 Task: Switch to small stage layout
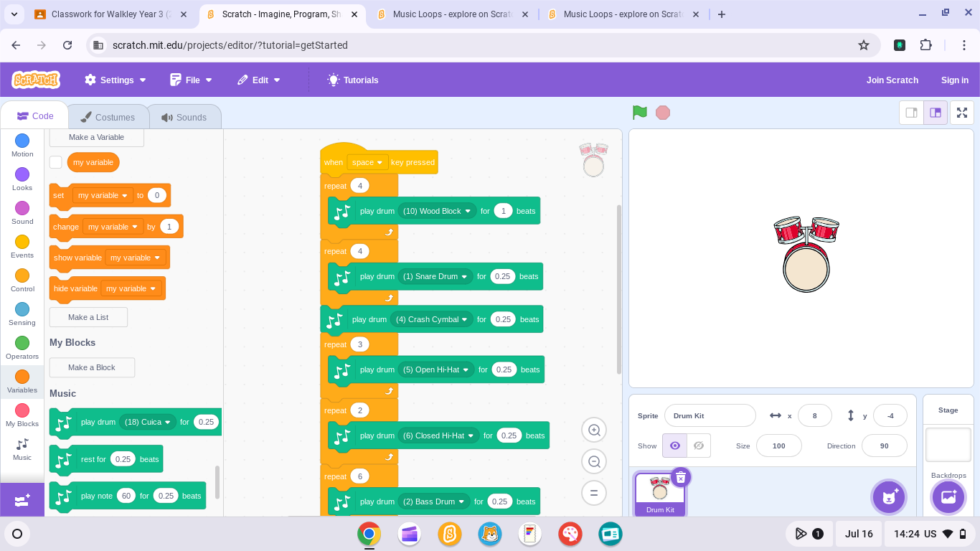click(x=912, y=113)
